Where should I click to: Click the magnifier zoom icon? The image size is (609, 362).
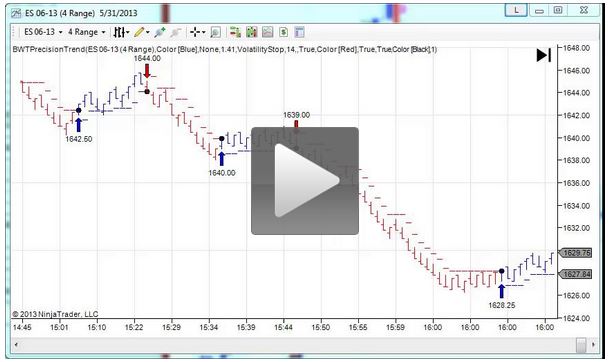click(216, 32)
